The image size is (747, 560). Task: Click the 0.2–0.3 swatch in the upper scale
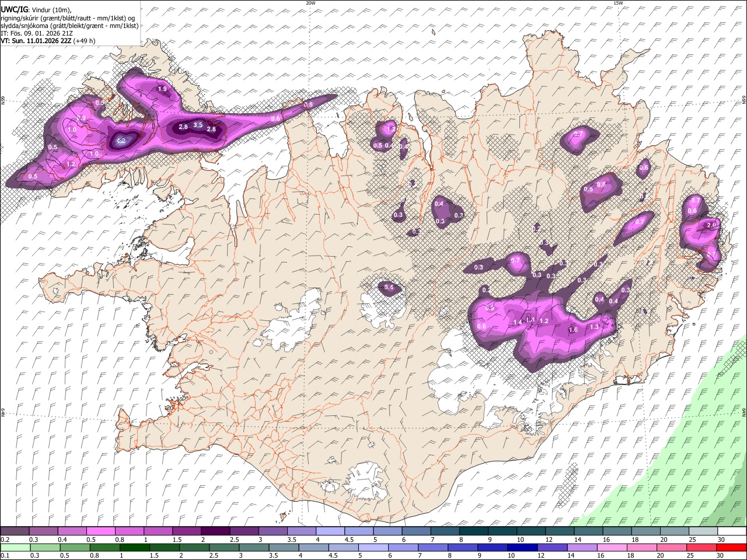click(15, 531)
